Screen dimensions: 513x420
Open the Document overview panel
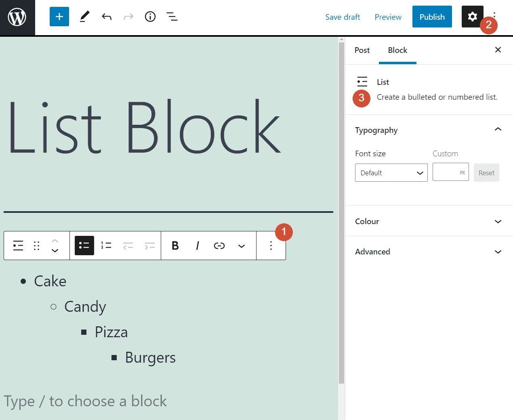[x=172, y=17]
